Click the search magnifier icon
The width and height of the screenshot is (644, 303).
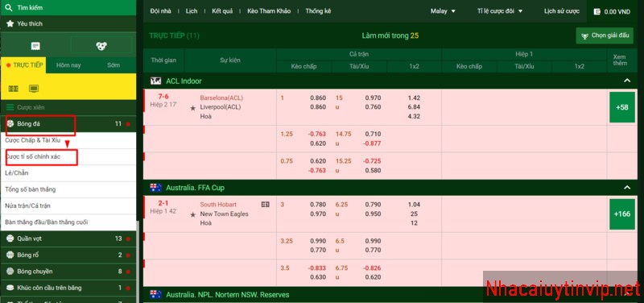pyautogui.click(x=10, y=7)
